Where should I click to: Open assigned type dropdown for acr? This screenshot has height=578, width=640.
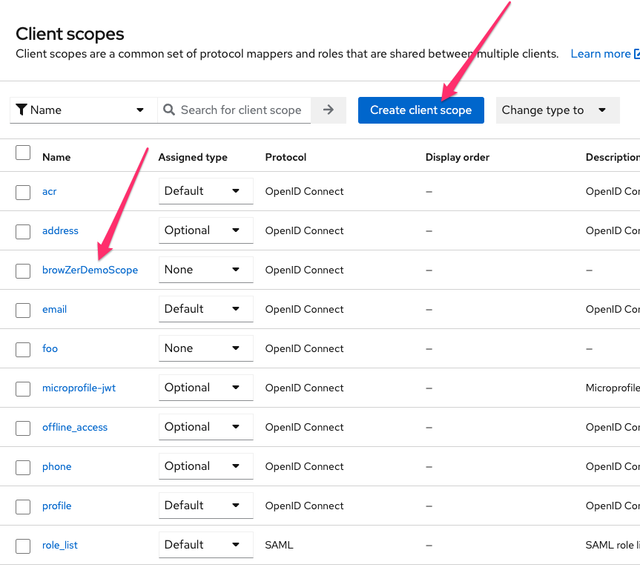(x=206, y=191)
